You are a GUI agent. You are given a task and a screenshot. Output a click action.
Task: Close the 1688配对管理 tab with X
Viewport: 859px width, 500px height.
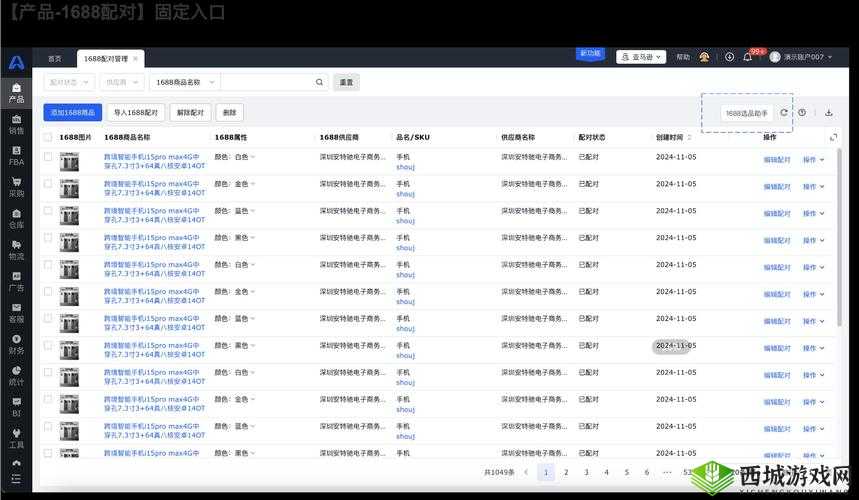coord(135,59)
